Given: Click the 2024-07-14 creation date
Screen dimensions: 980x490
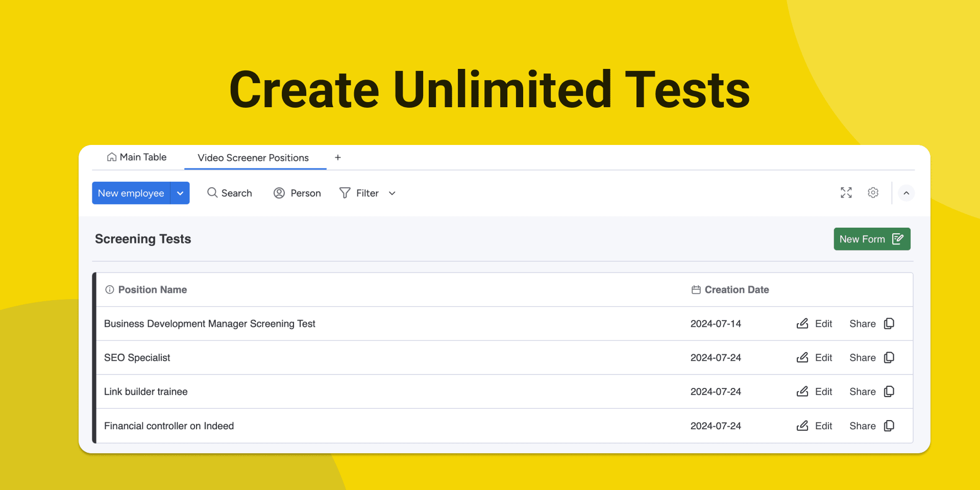Looking at the screenshot, I should [716, 324].
